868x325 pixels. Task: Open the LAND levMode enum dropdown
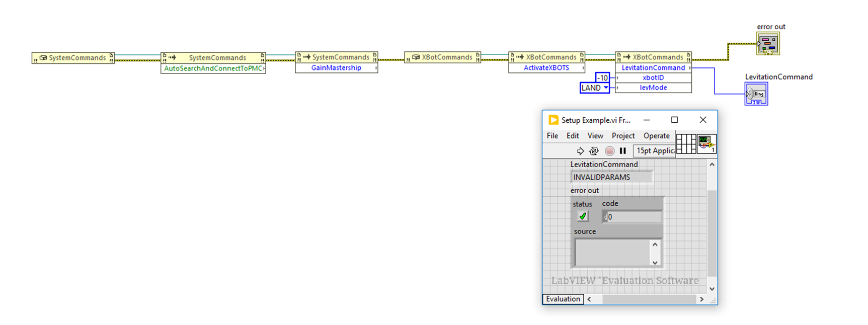point(594,88)
